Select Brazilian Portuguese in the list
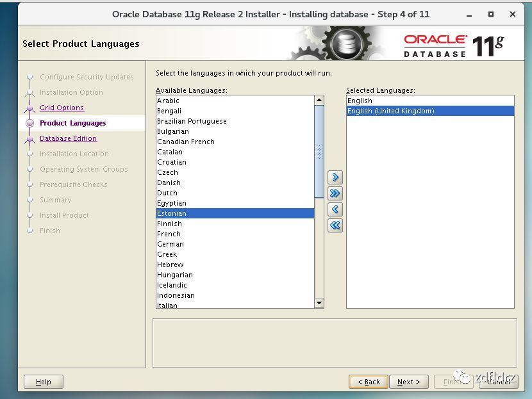Image resolution: width=532 pixels, height=399 pixels. [x=235, y=121]
